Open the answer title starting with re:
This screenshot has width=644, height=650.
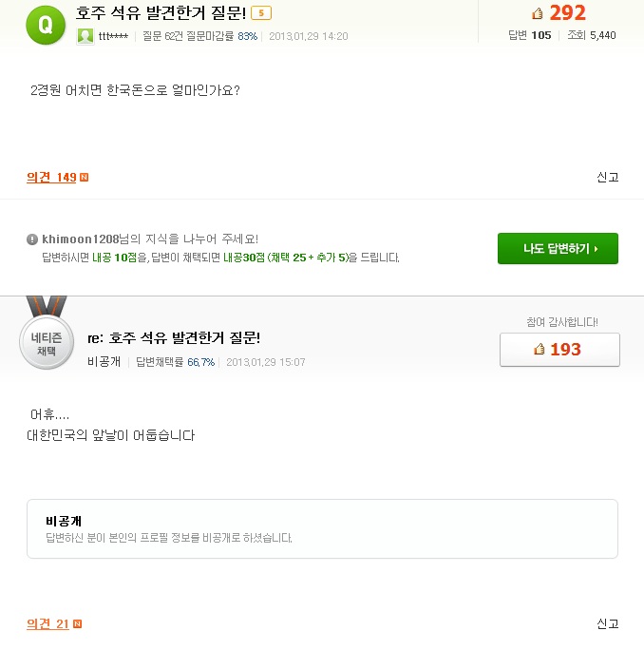[x=173, y=338]
